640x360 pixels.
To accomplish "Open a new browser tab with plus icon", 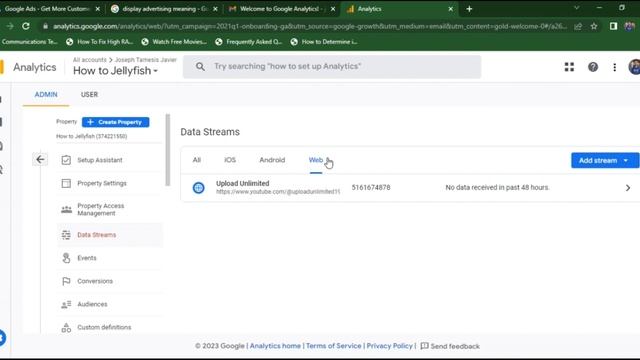I will coord(469,9).
